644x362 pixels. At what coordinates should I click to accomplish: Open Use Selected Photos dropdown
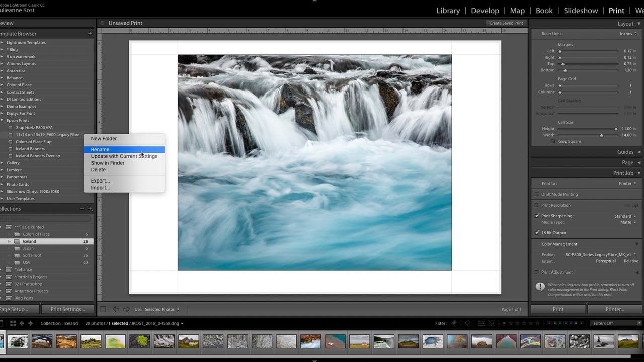(x=162, y=309)
